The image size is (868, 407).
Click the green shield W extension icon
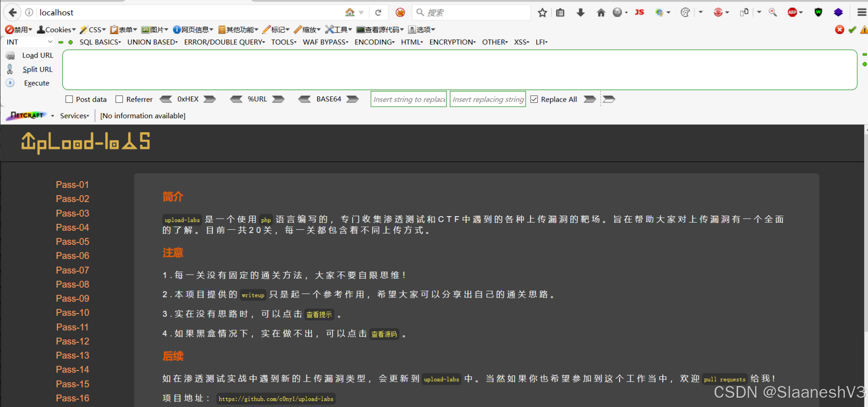[818, 13]
